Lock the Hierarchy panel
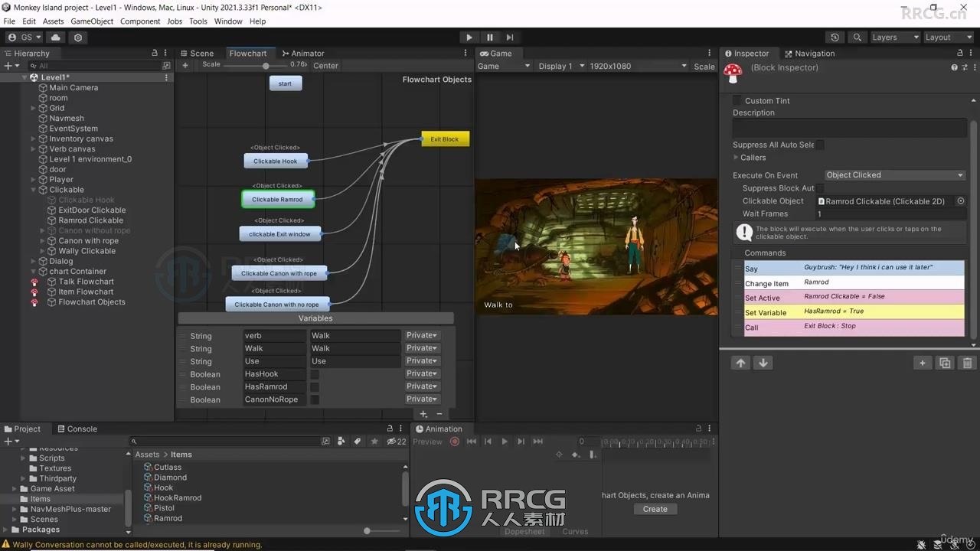The width and height of the screenshot is (980, 551). pyautogui.click(x=155, y=53)
